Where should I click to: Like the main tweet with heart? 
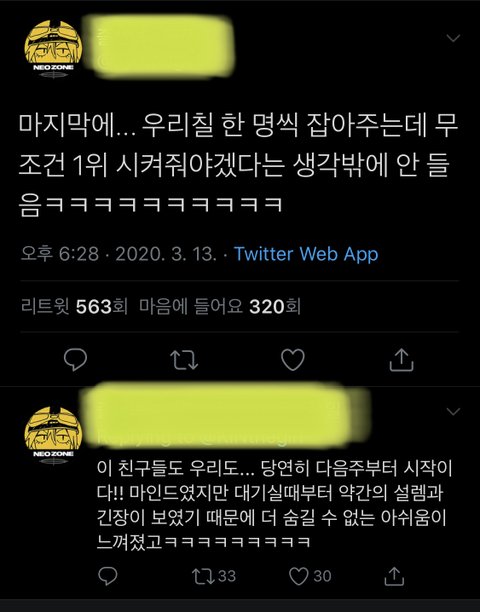(x=293, y=359)
